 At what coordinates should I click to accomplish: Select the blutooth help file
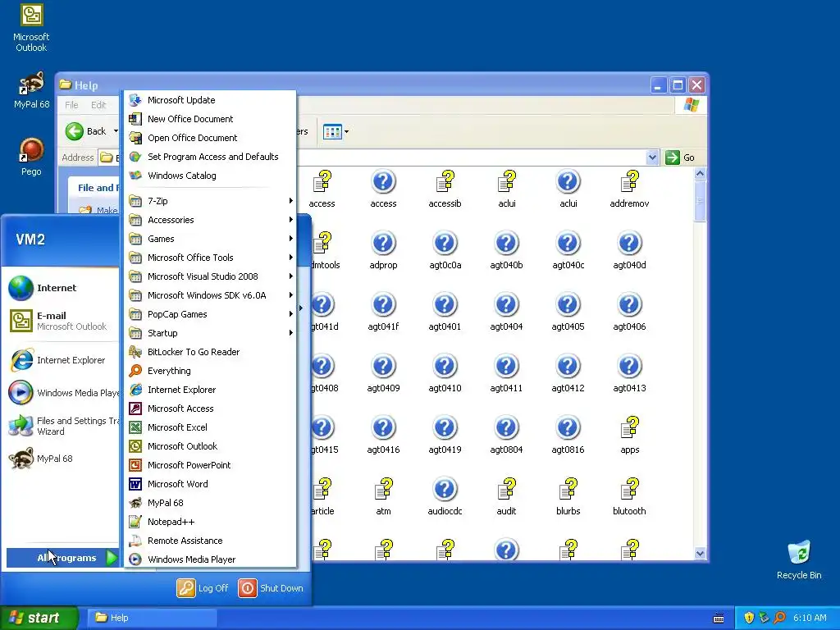tap(629, 496)
